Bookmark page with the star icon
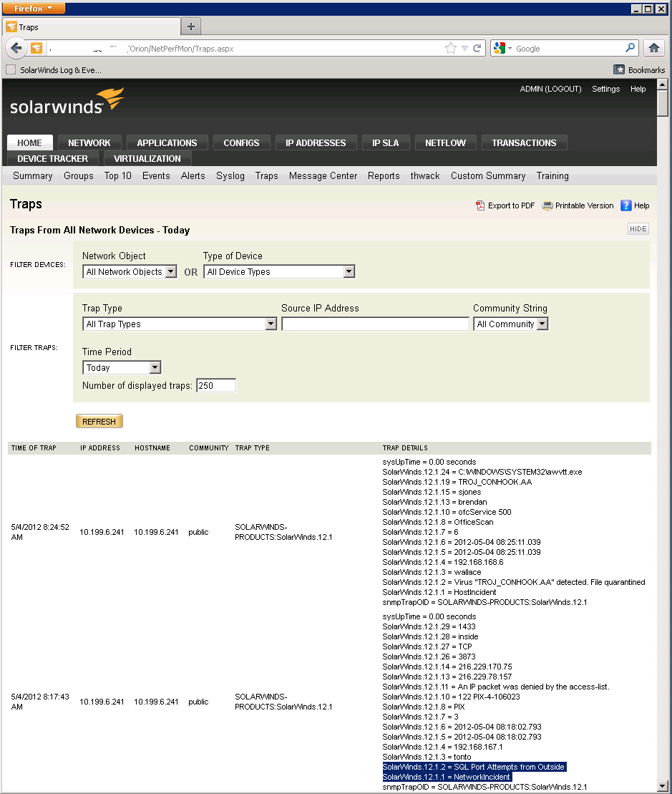672x794 pixels. (x=450, y=48)
